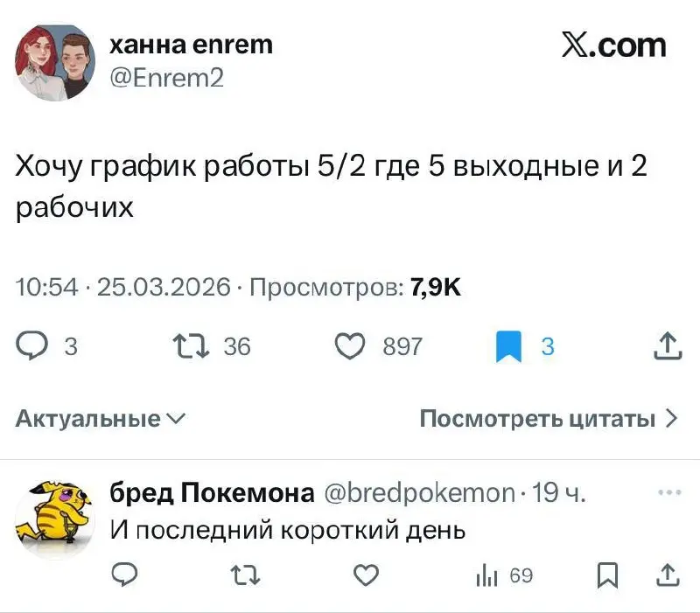Open the 7,9K views count
Image resolution: width=700 pixels, height=613 pixels.
click(437, 284)
